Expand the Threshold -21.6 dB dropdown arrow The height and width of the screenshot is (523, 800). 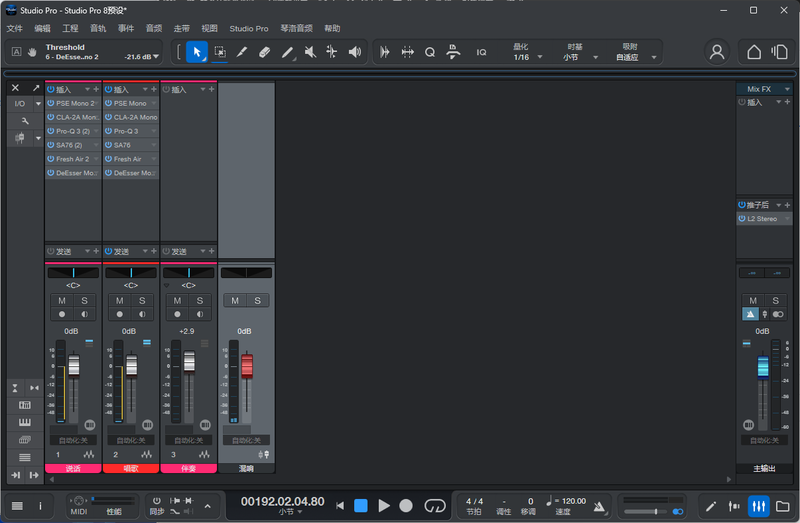point(156,57)
